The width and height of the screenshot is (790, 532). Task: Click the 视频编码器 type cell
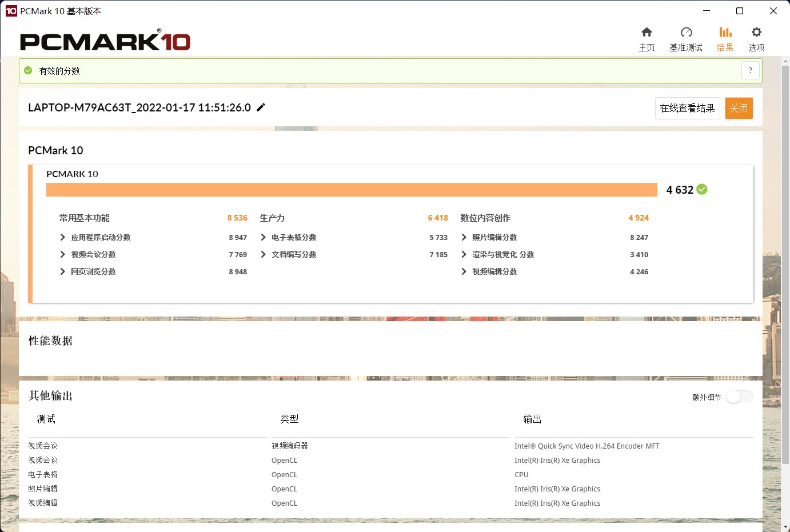tap(290, 446)
